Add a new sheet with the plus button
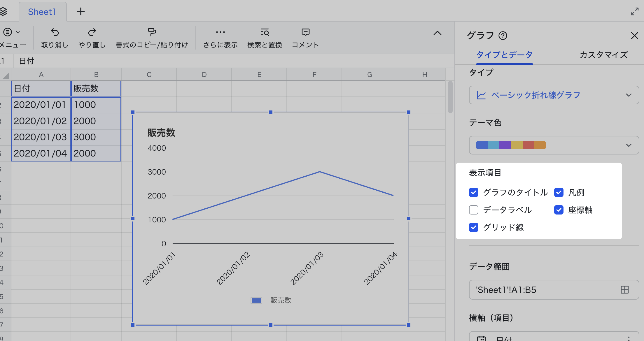 point(81,12)
